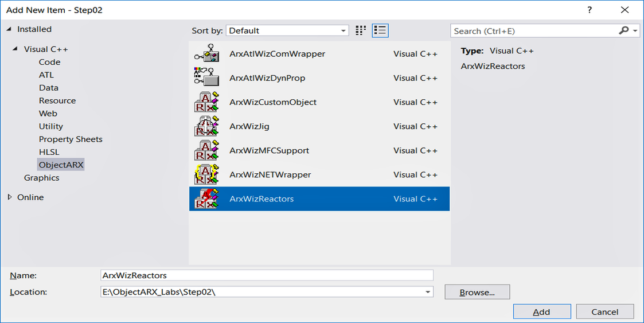Screen dimensions: 644x323
Task: Open the Sort by Default dropdown
Action: point(287,30)
